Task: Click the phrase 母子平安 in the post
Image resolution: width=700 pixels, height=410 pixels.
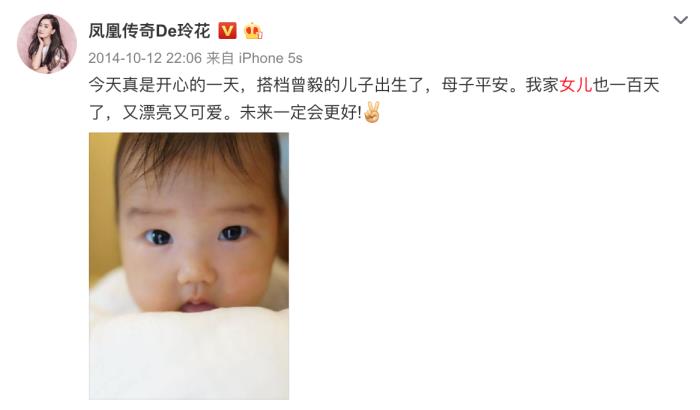Action: click(475, 85)
